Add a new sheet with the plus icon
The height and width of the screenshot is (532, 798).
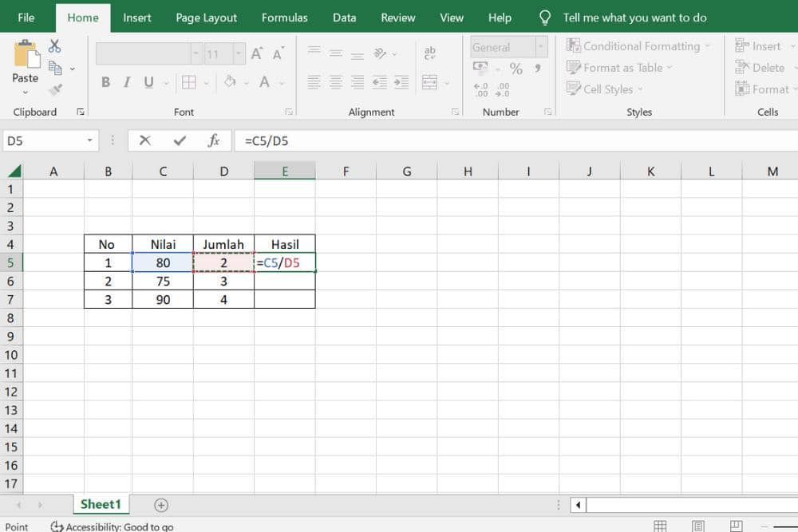click(161, 505)
